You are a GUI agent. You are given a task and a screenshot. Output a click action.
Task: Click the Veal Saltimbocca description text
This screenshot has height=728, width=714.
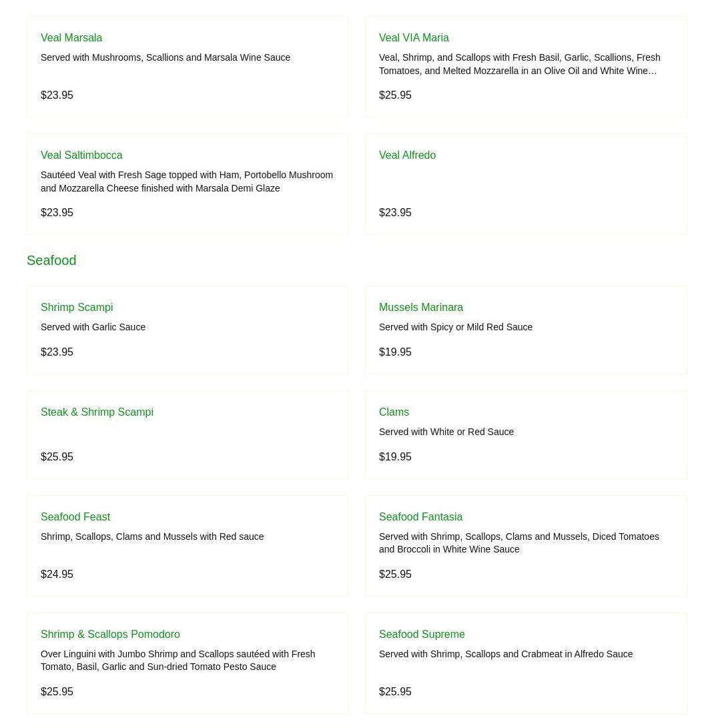(x=187, y=181)
